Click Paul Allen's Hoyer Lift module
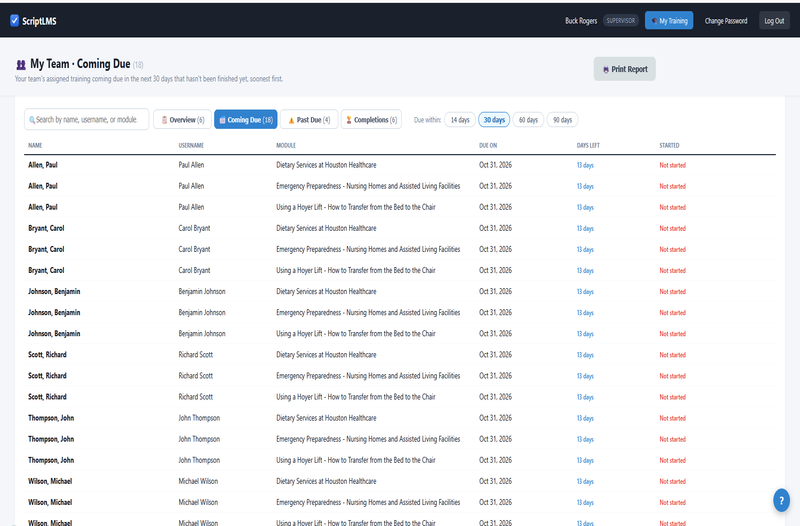Image resolution: width=800 pixels, height=526 pixels. coord(356,207)
